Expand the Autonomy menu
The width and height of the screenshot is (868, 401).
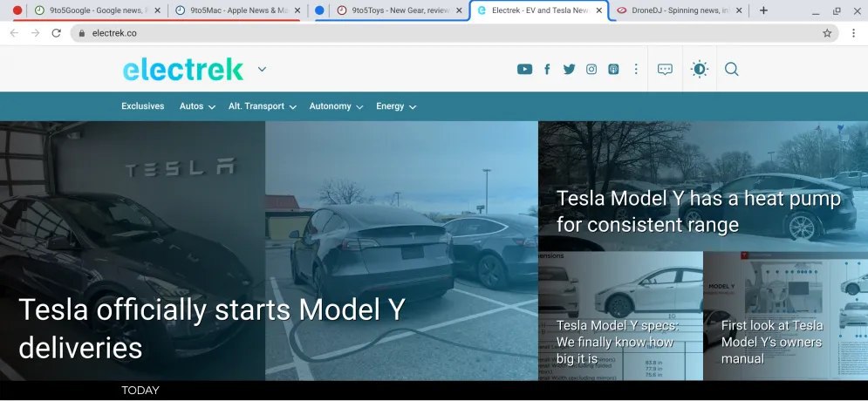[x=336, y=106]
